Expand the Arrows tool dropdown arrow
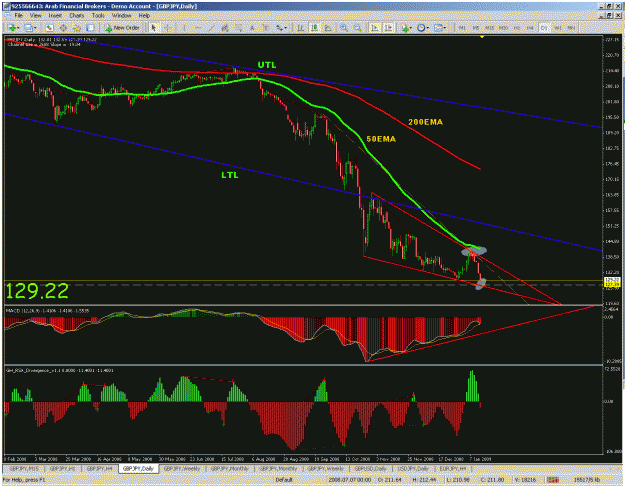625x486 pixels. coord(286,28)
